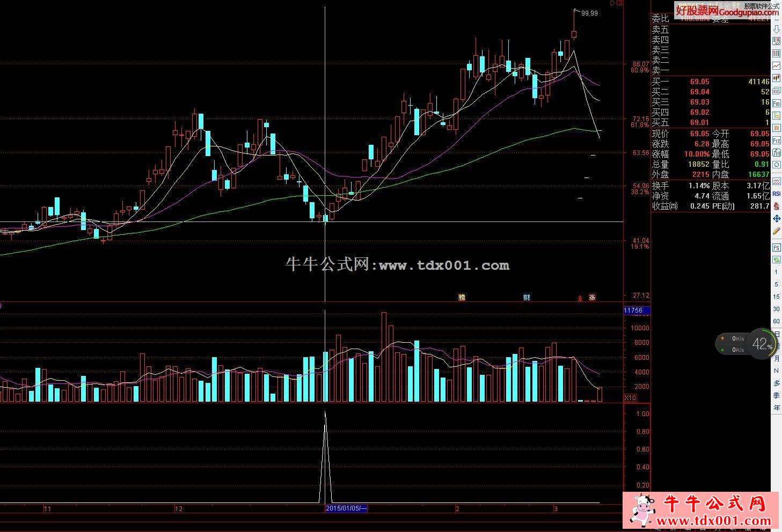Click the 买五 price 69.01
782x532 pixels.
point(699,122)
